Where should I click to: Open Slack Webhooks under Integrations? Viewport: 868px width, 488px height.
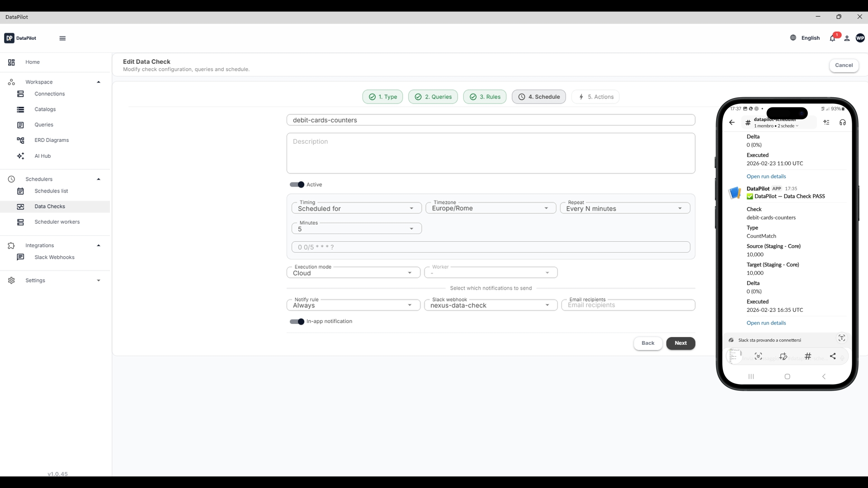(x=54, y=257)
